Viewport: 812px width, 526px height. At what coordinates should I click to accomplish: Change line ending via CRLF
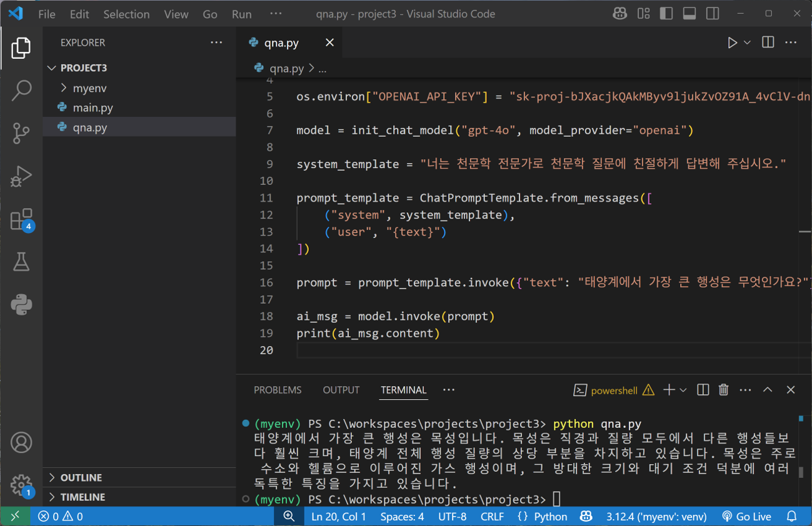coord(492,517)
